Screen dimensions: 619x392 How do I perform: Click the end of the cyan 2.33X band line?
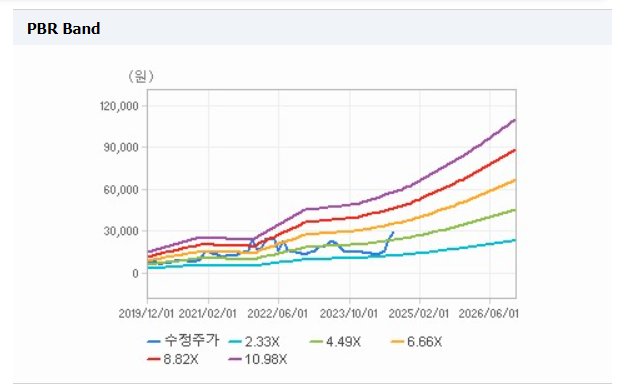click(515, 240)
